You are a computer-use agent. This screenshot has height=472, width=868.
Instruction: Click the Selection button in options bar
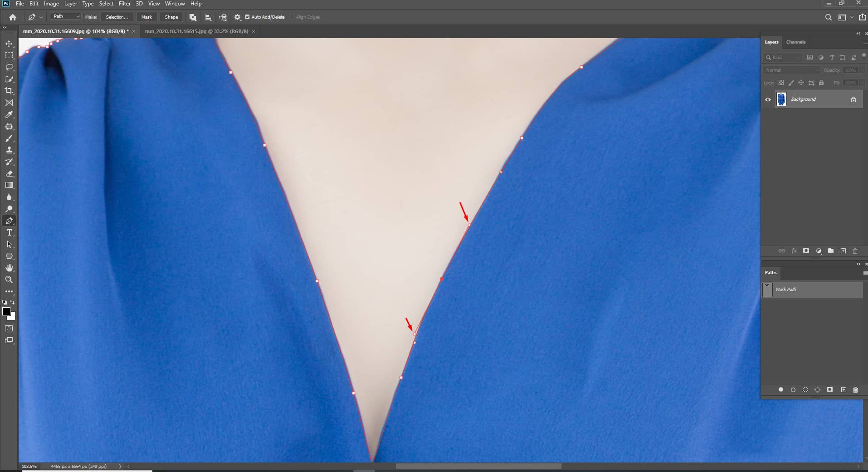click(x=117, y=17)
